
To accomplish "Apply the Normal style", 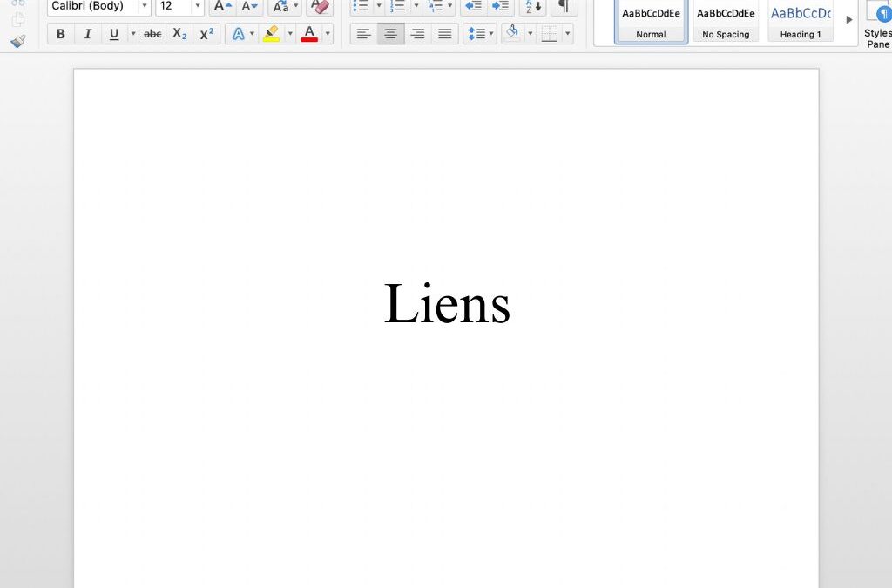I will coord(651,21).
